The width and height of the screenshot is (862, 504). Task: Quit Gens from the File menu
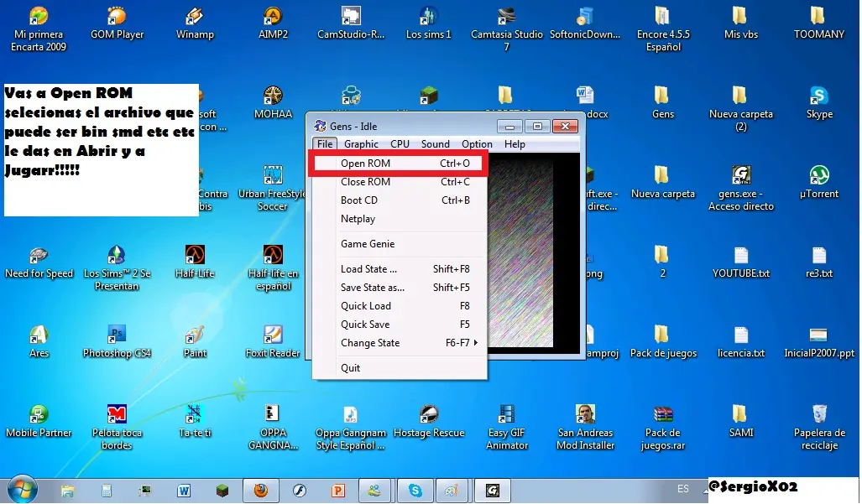(x=400, y=368)
